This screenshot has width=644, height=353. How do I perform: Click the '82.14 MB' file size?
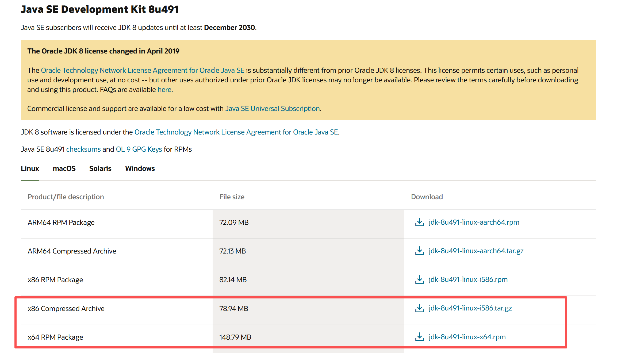[233, 280]
